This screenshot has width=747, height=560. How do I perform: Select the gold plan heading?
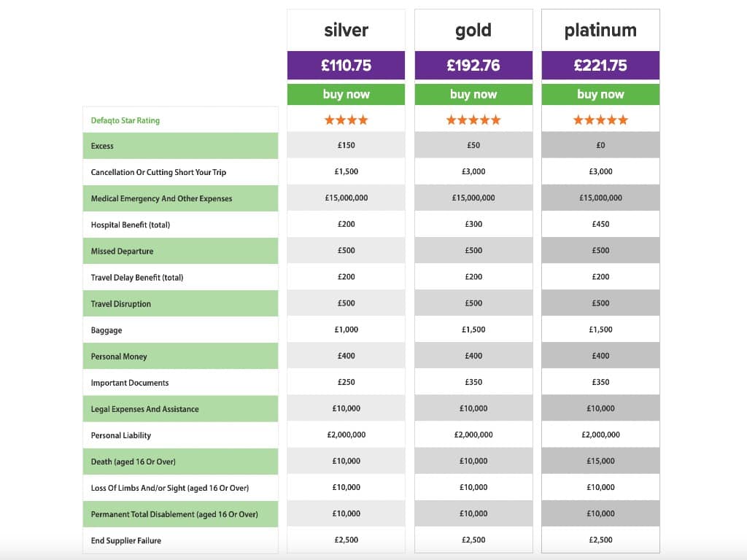473,30
